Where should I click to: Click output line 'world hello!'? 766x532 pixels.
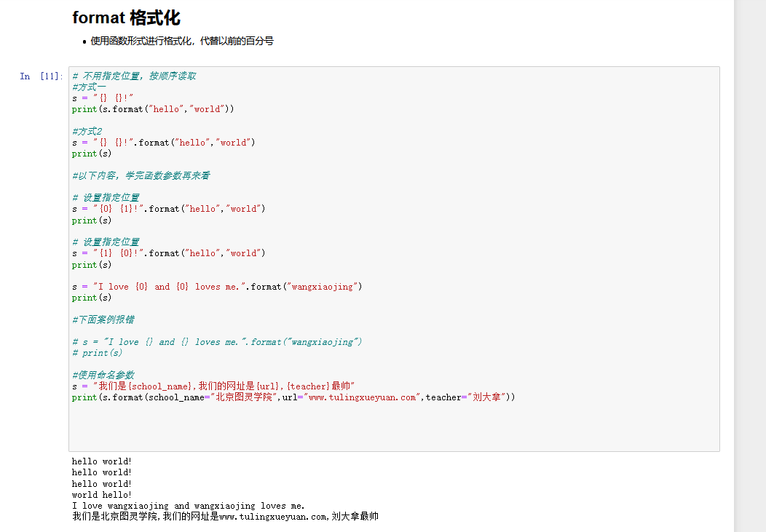point(102,495)
